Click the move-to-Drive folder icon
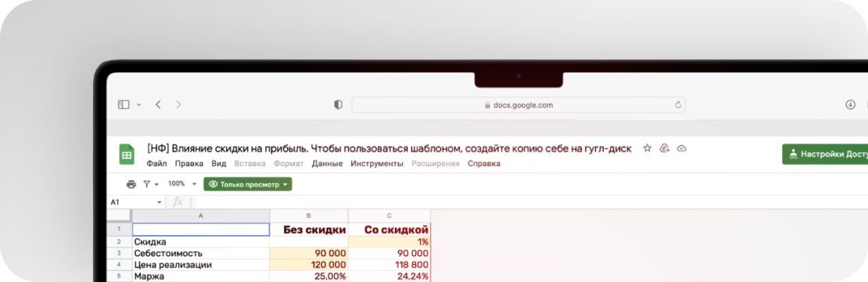 pyautogui.click(x=665, y=148)
